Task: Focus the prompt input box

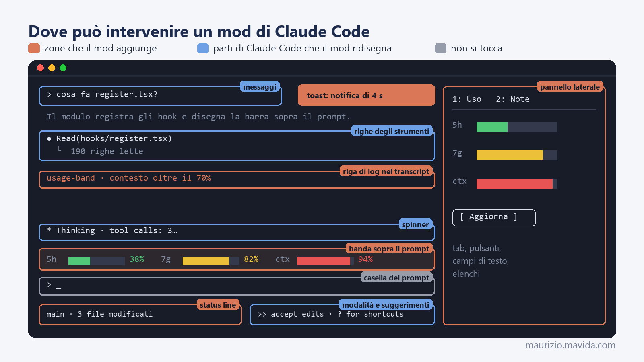Action: coord(237,286)
